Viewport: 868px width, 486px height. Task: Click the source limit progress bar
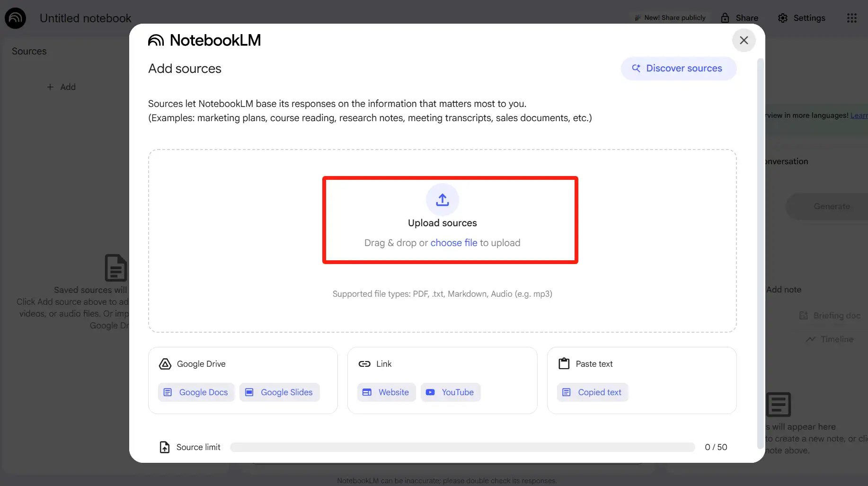(462, 447)
